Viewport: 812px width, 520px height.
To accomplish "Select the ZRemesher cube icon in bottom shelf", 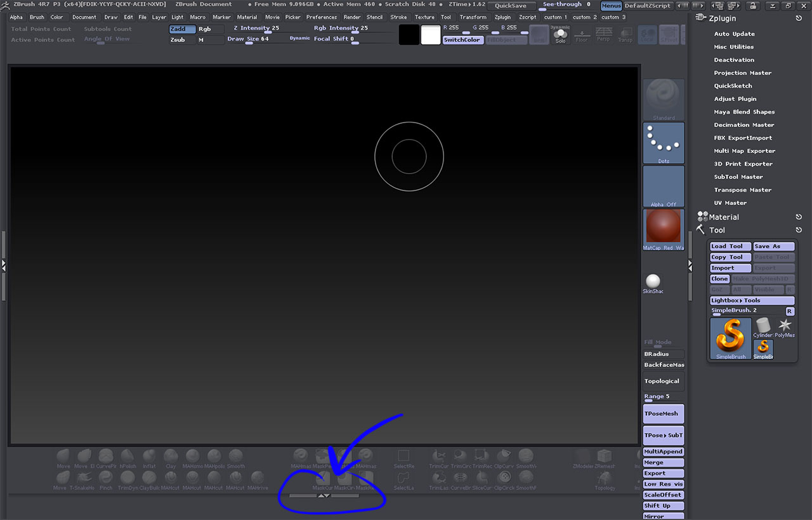I will [605, 456].
